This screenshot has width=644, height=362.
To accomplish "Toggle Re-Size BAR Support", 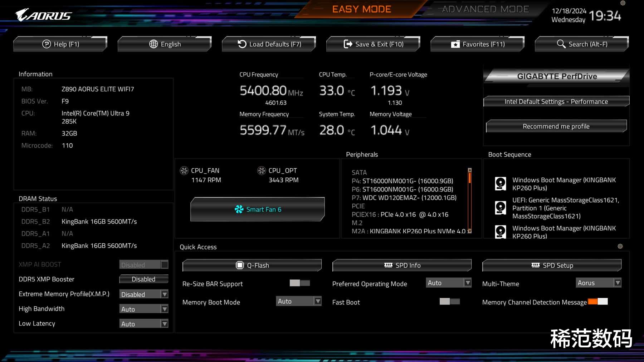I will pos(300,283).
